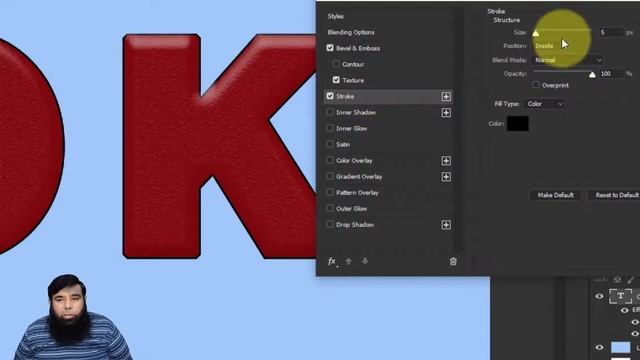Enable the Drop Shadow checkbox
Screen dimensions: 640x360
(x=330, y=224)
